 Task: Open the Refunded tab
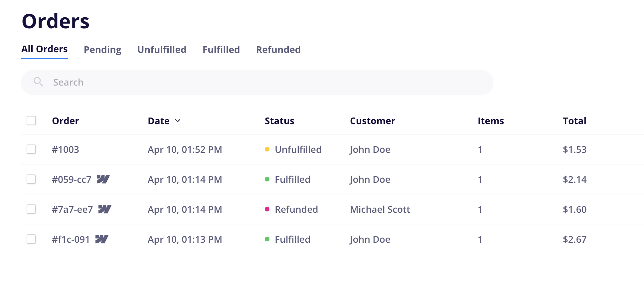278,50
